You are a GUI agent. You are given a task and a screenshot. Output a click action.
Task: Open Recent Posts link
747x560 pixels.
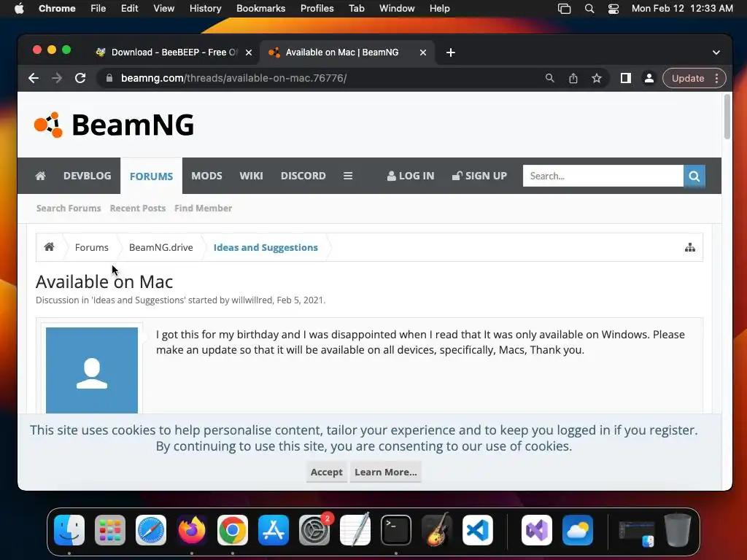click(x=138, y=208)
